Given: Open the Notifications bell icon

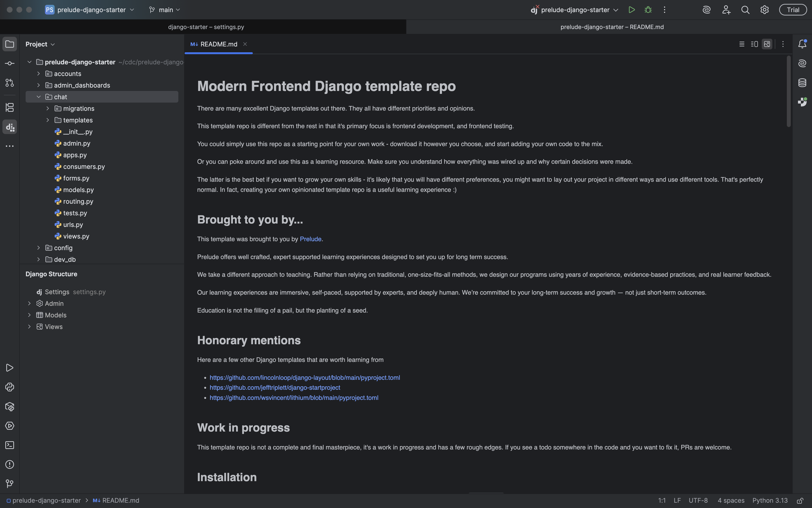Looking at the screenshot, I should [x=802, y=44].
